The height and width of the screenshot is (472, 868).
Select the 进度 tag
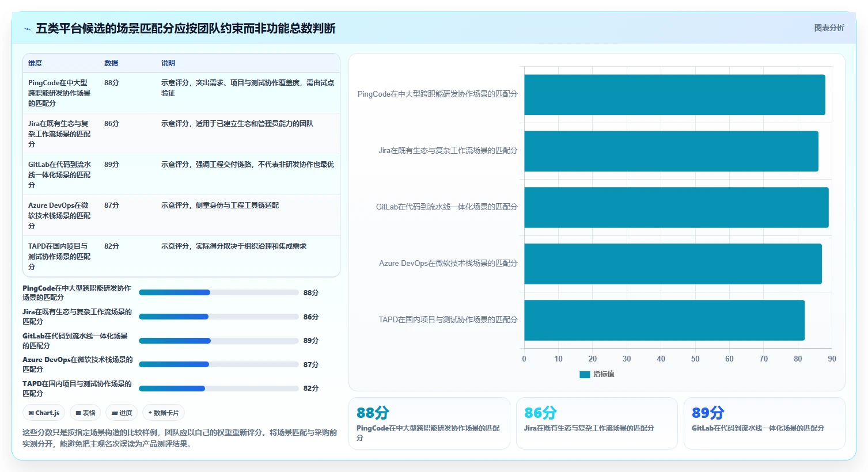[122, 413]
